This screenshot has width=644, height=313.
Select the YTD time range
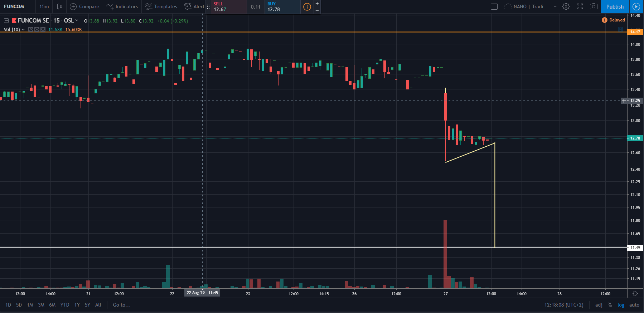(65, 305)
